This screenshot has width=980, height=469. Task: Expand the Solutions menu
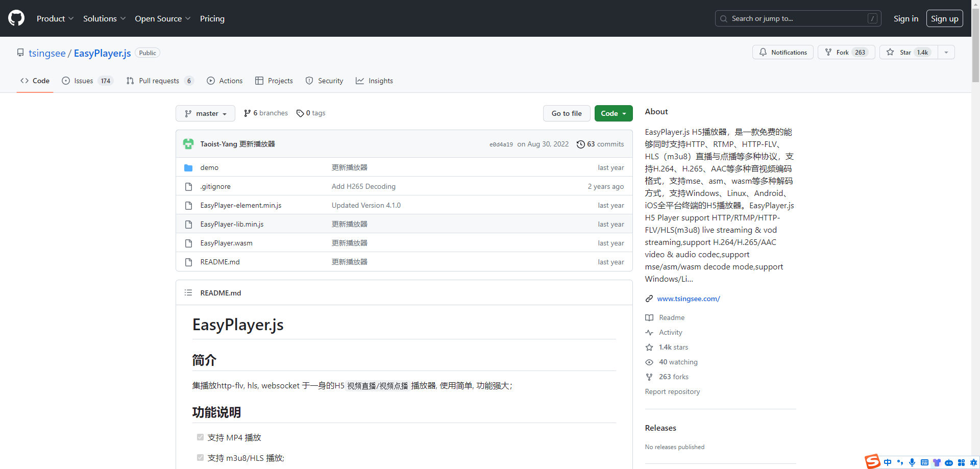(x=104, y=18)
